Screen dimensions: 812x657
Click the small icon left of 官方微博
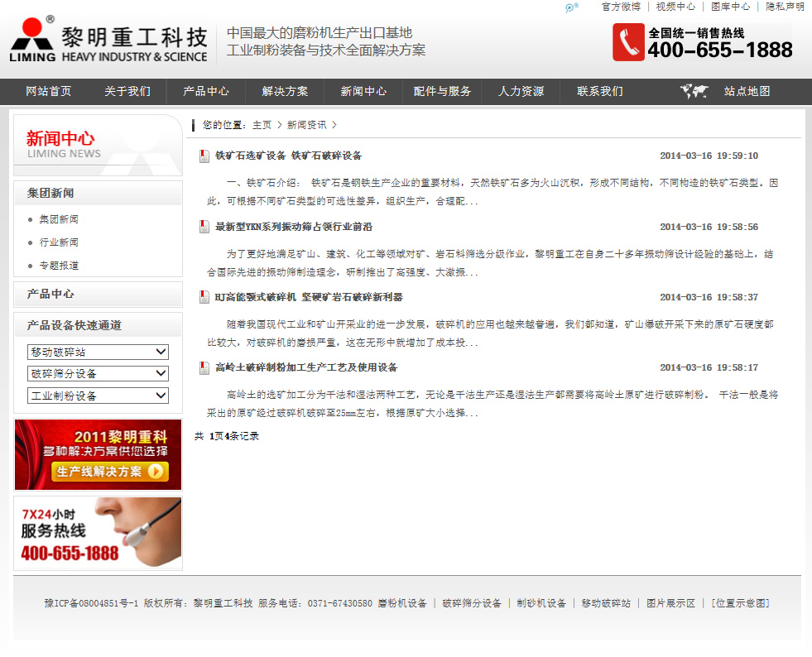[x=571, y=7]
